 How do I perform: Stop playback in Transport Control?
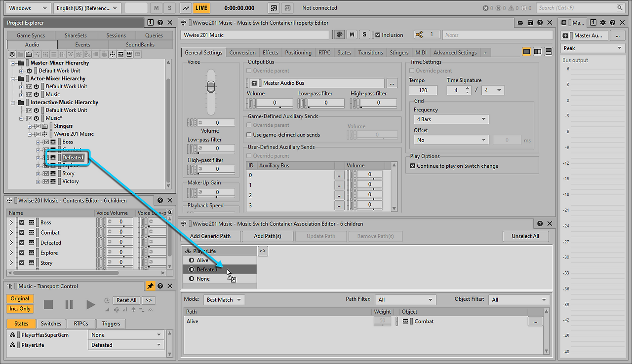point(48,304)
